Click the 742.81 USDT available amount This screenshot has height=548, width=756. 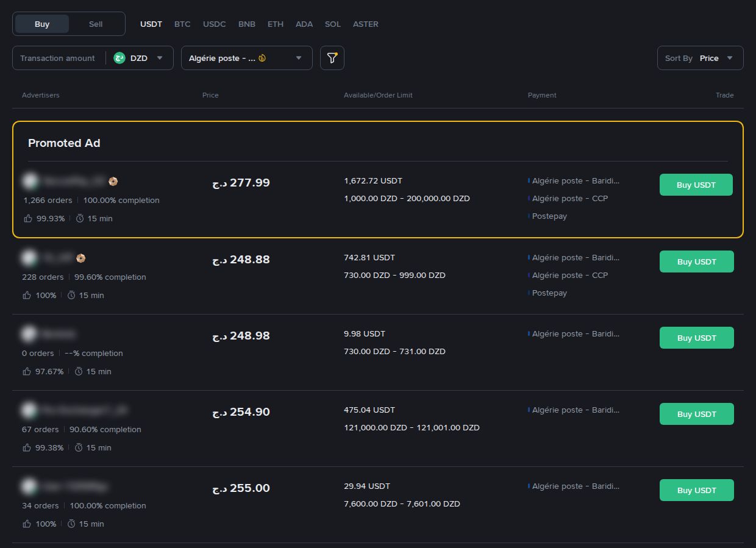[x=368, y=258]
